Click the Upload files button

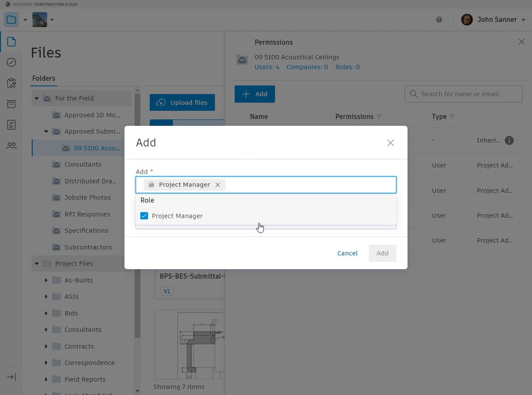coord(182,102)
